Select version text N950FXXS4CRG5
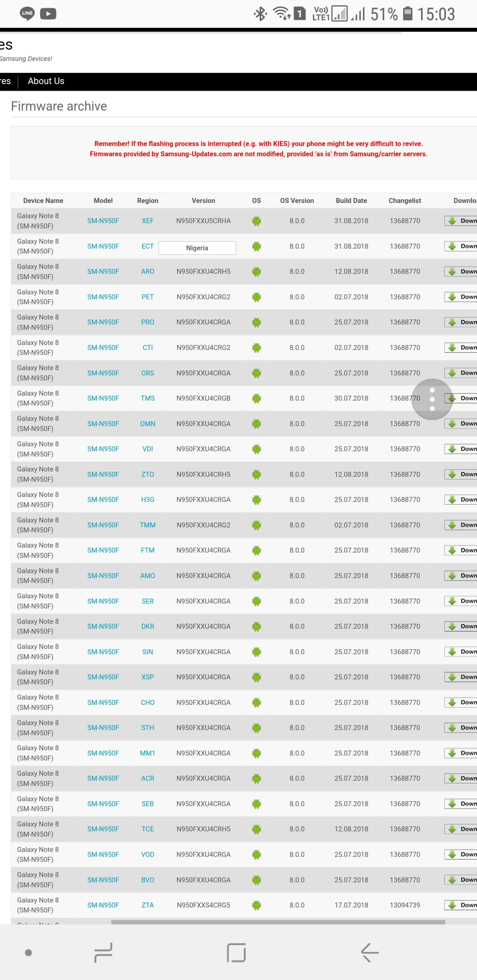The image size is (477, 980). tap(203, 905)
